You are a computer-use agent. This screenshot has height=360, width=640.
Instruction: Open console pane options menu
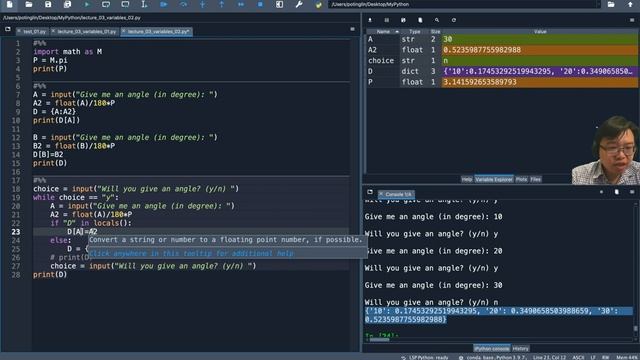coord(632,192)
